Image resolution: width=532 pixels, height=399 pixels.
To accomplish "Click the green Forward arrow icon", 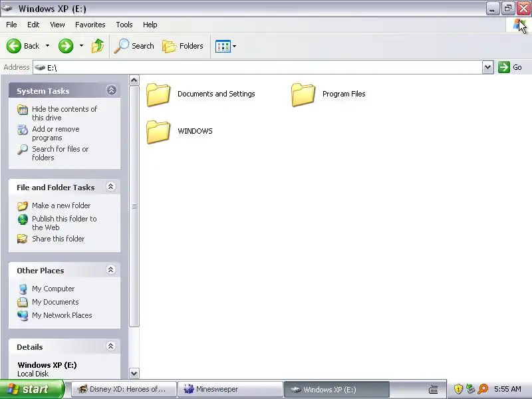I will pos(65,46).
